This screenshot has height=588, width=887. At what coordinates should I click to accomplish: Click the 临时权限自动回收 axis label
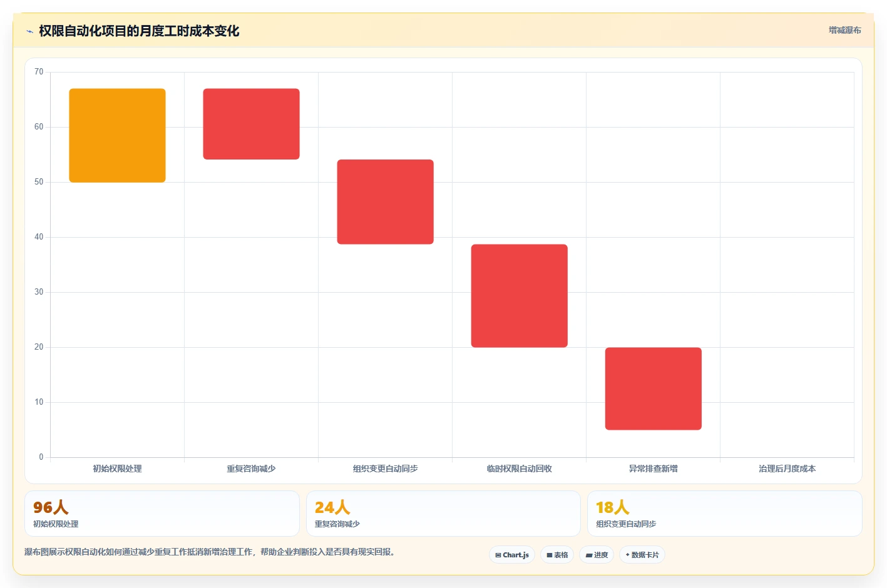coord(519,469)
